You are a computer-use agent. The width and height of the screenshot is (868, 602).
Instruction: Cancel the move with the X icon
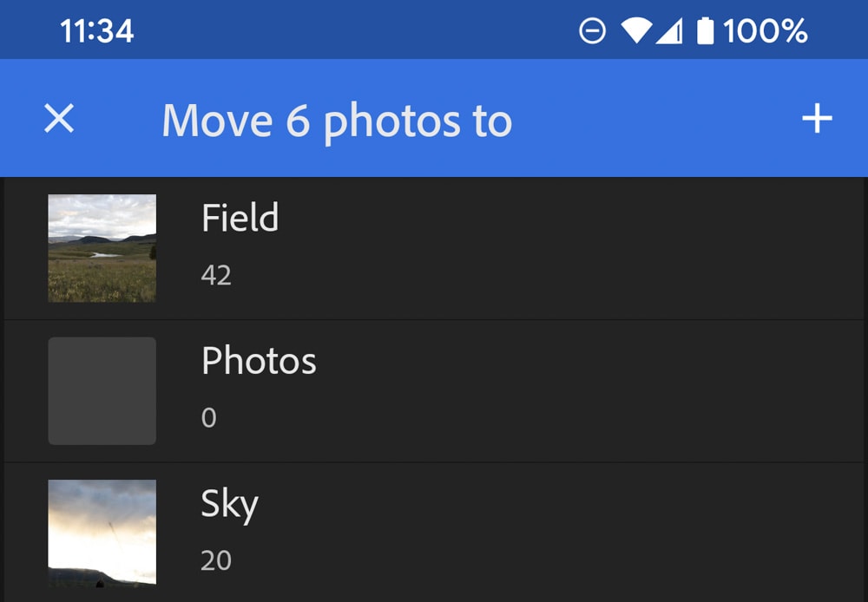click(x=59, y=119)
